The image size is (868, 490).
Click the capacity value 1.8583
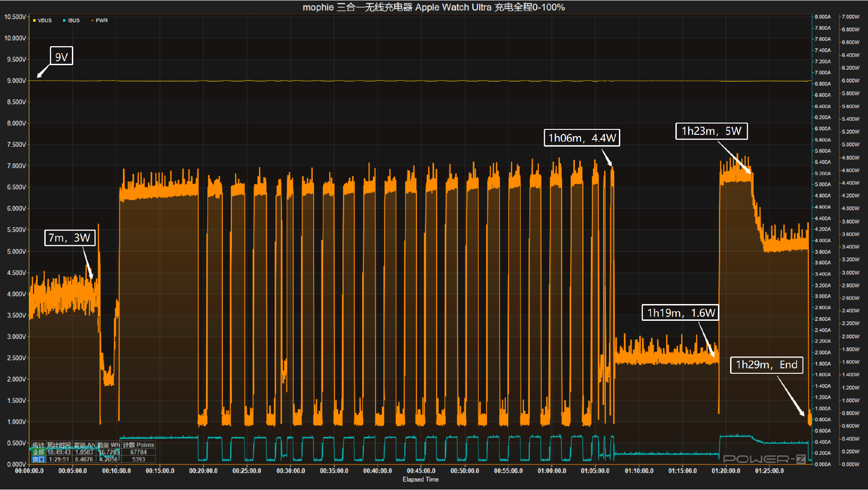[x=84, y=452]
